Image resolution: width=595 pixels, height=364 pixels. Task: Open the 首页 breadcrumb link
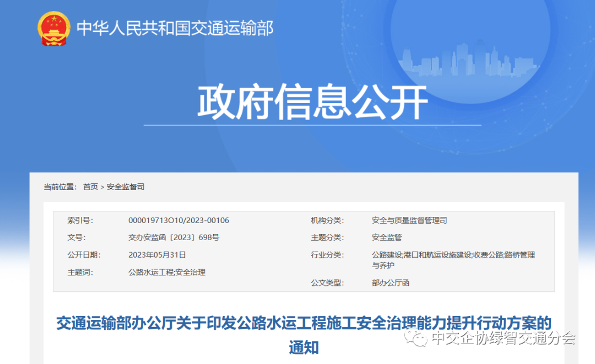pos(90,187)
